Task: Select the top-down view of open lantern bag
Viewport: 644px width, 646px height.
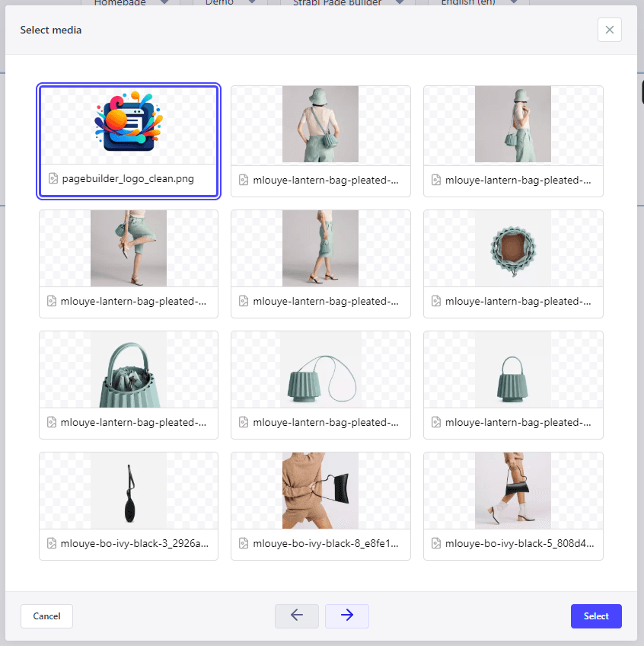Action: [x=512, y=248]
